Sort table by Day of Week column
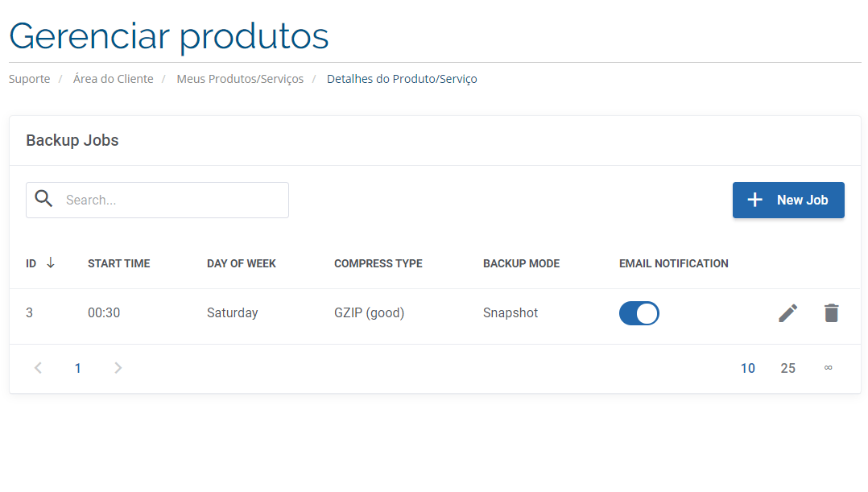Viewport: 868px width, 492px height. (241, 263)
